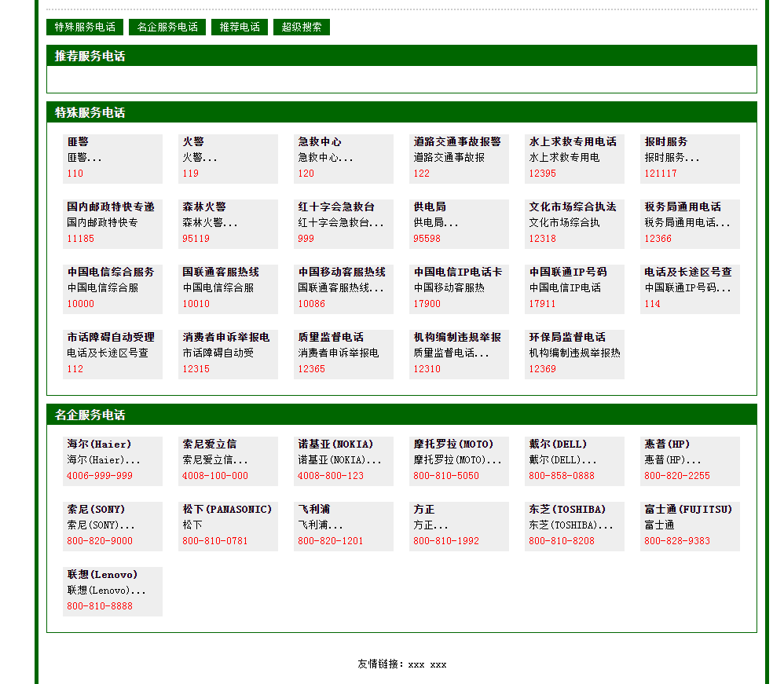This screenshot has height=684, width=784.
Task: Click phone number 95598
Action: 427,239
